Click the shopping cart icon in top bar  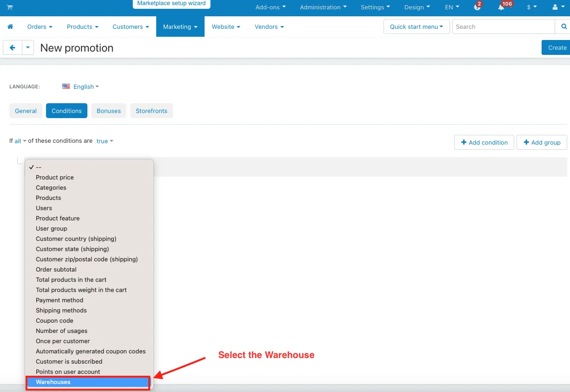tap(10, 7)
